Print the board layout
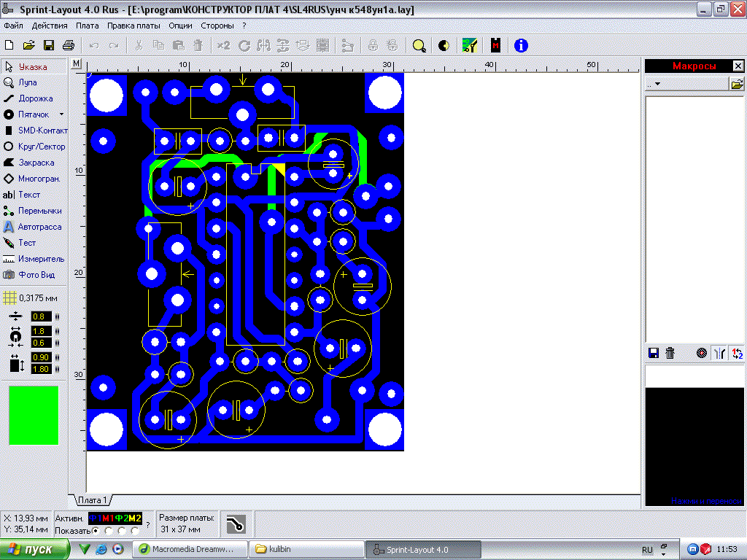This screenshot has width=747, height=560. click(x=69, y=45)
